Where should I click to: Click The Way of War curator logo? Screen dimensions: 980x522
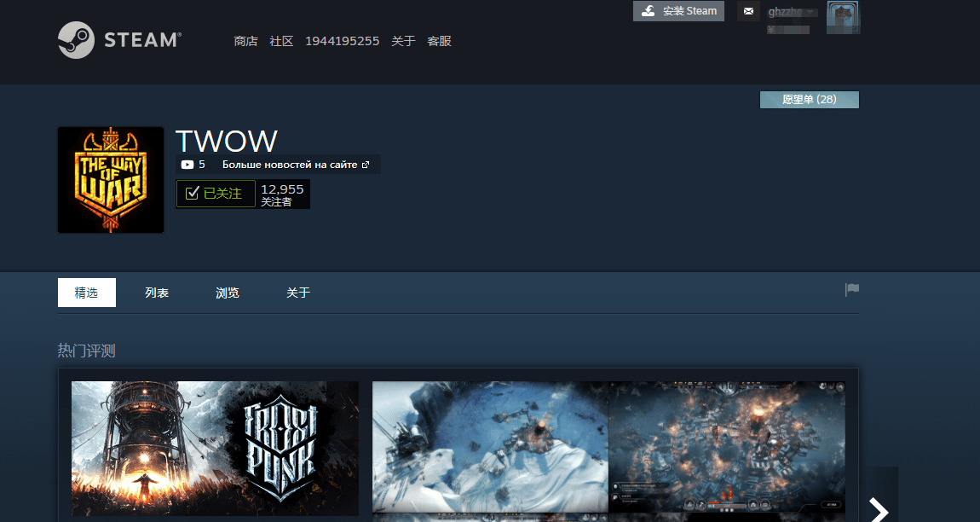coord(111,180)
